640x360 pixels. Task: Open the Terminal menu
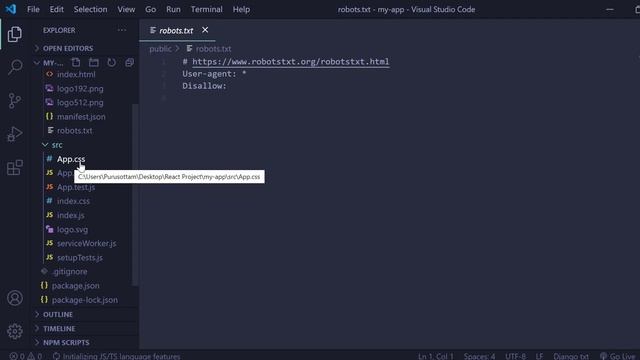pos(207,9)
